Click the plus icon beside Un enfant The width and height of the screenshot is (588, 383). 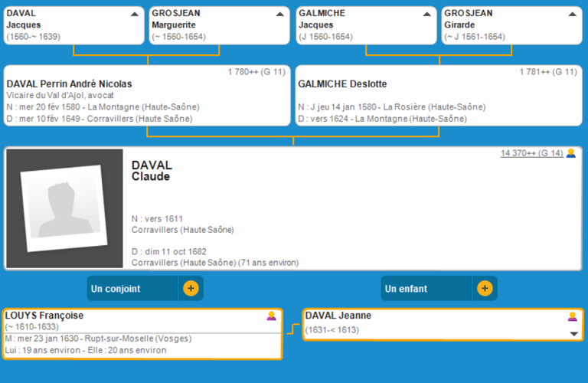pos(484,289)
